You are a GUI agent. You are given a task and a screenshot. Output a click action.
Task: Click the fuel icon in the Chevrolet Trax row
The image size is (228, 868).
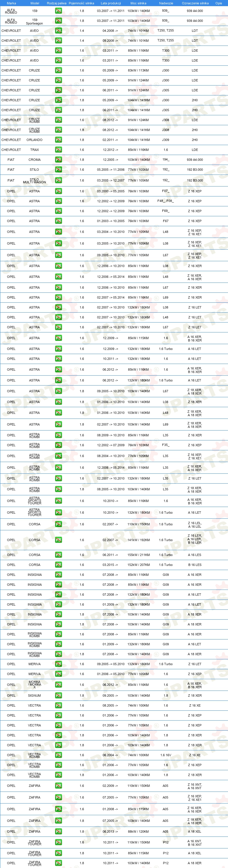click(58, 150)
